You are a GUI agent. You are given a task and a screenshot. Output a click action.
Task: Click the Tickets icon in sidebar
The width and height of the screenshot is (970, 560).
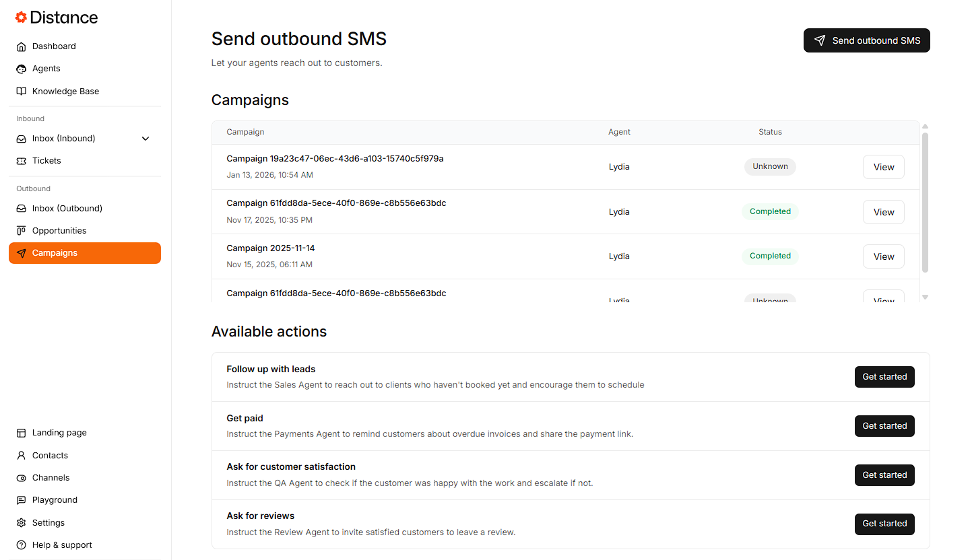(x=22, y=161)
